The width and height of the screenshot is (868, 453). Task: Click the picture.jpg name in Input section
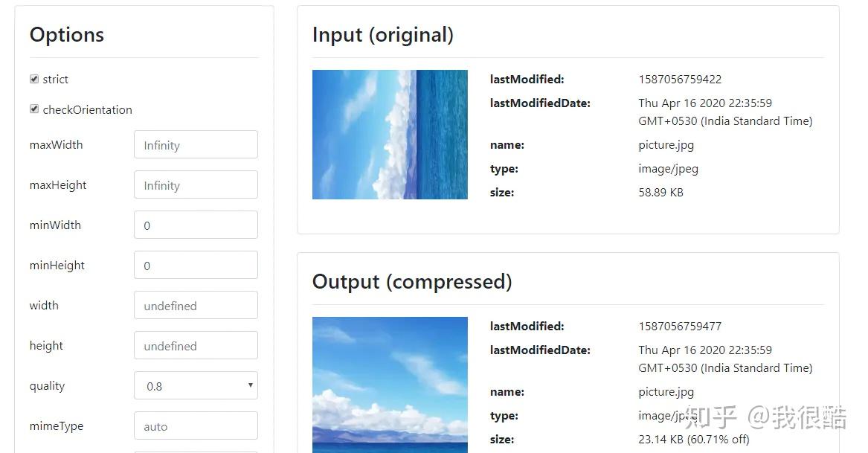tap(666, 145)
